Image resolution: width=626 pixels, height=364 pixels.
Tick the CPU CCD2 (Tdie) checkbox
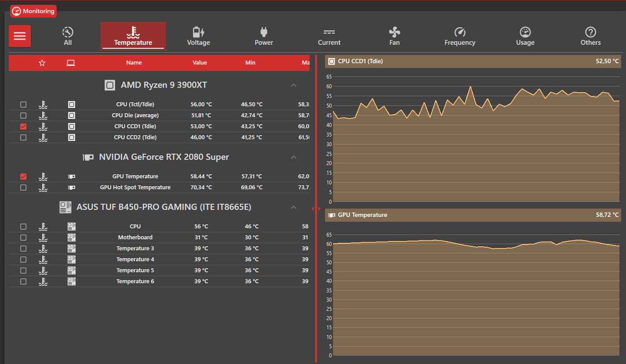click(x=23, y=137)
